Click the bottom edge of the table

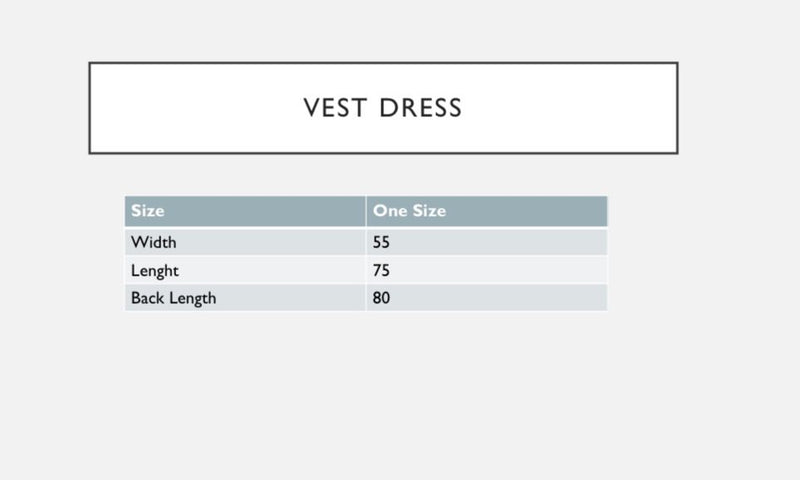click(x=366, y=311)
